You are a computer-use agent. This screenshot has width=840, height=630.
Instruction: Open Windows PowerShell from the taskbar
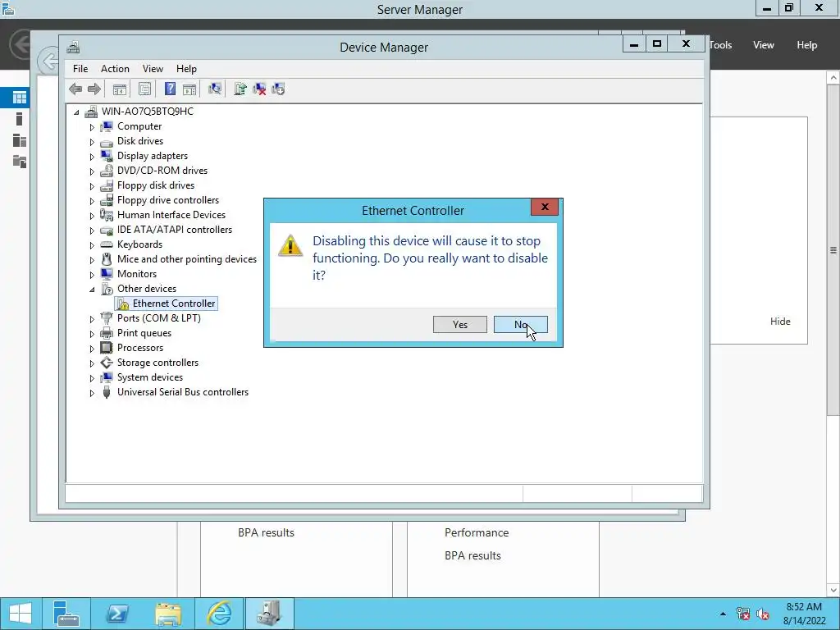(x=116, y=614)
